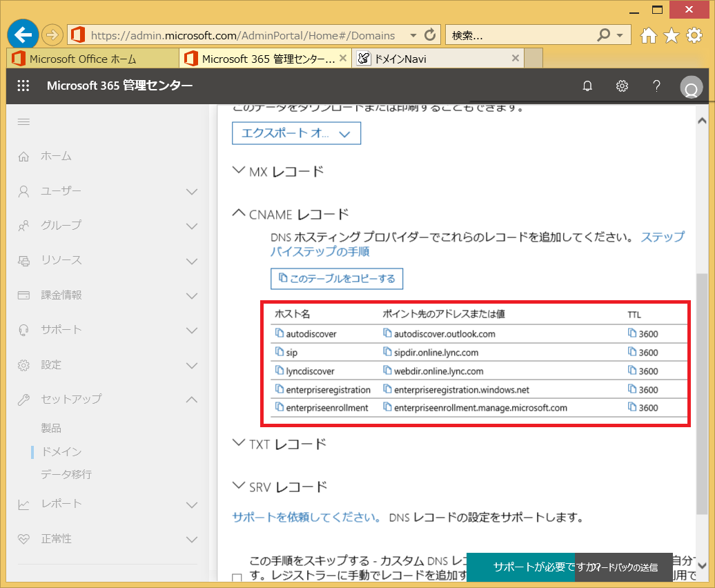Copy the autodiscover host name
715x588 pixels.
[x=279, y=333]
